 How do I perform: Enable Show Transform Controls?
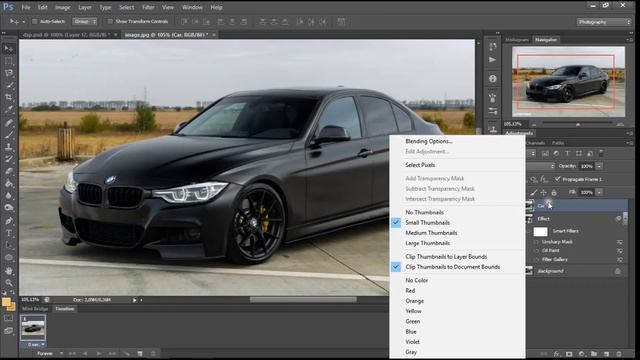click(110, 21)
